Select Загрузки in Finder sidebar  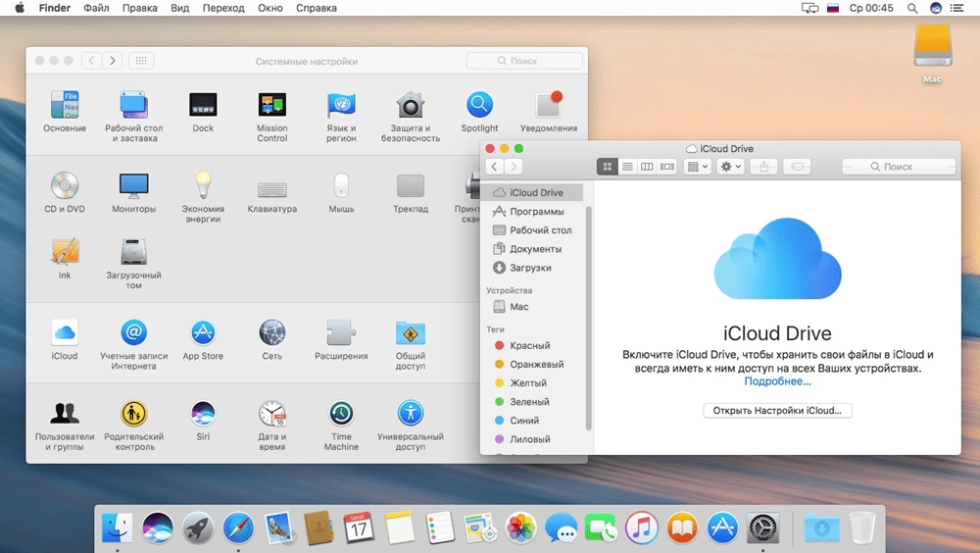(x=534, y=268)
